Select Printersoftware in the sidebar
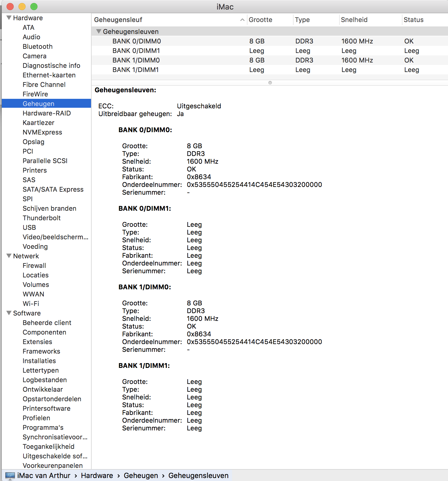448x481 pixels. click(47, 408)
